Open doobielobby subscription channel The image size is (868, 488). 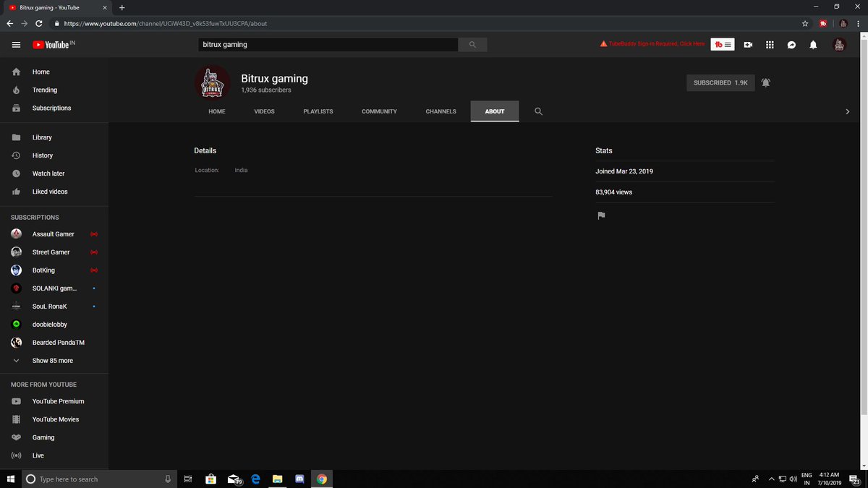pos(54,325)
